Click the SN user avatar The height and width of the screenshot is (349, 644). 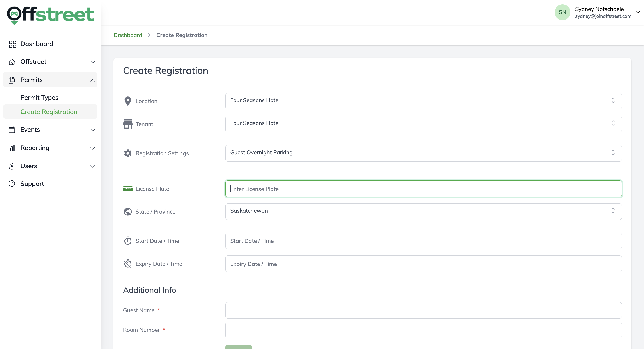coord(562,12)
